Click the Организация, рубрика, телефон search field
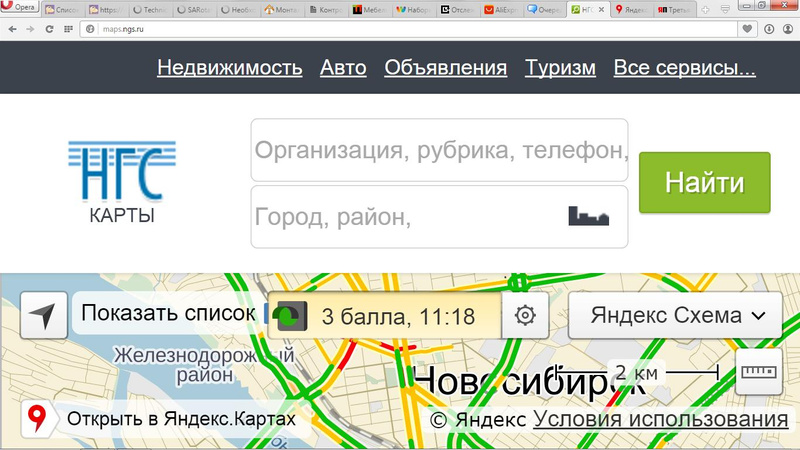This screenshot has width=800, height=450. click(x=439, y=151)
